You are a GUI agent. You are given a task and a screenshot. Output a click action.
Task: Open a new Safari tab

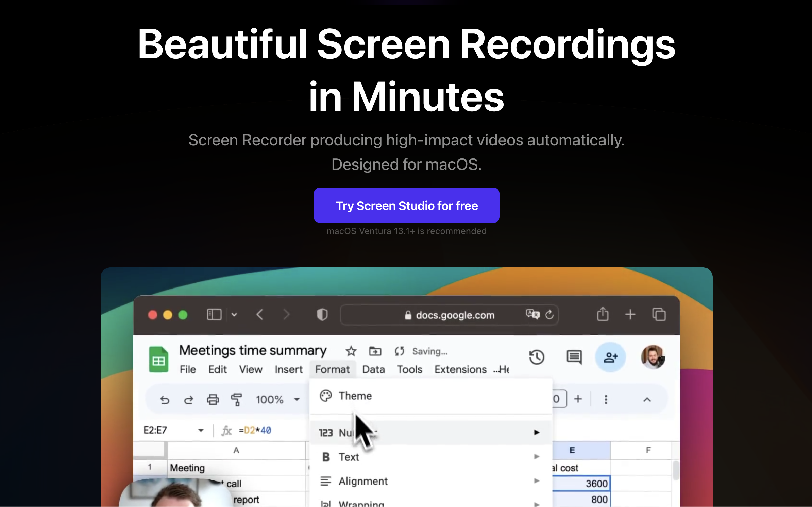tap(629, 314)
